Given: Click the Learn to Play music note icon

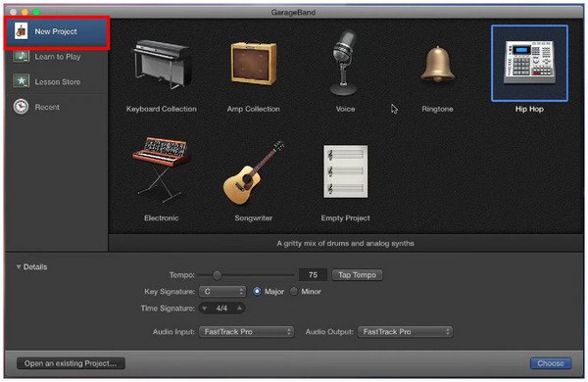Looking at the screenshot, I should (x=21, y=56).
